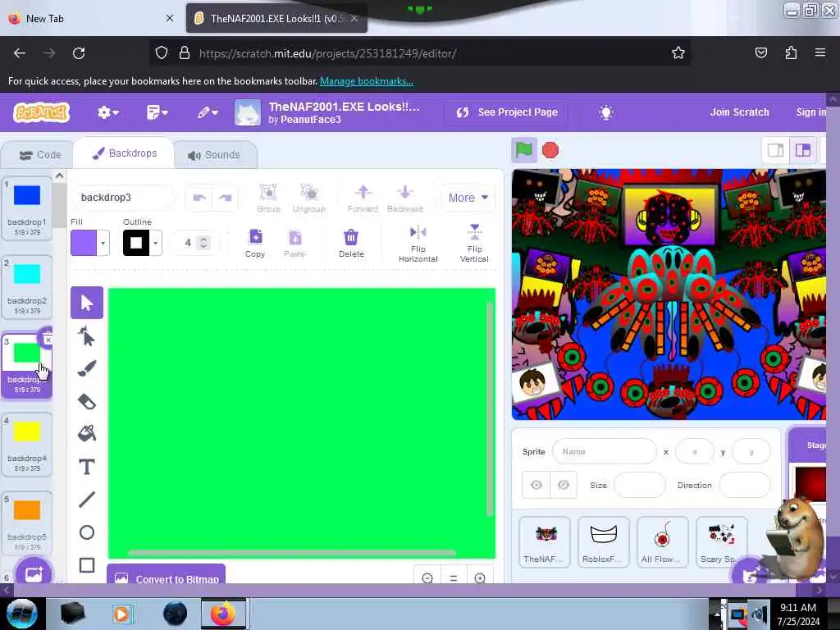Click Sign in link
The height and width of the screenshot is (630, 840).
810,112
